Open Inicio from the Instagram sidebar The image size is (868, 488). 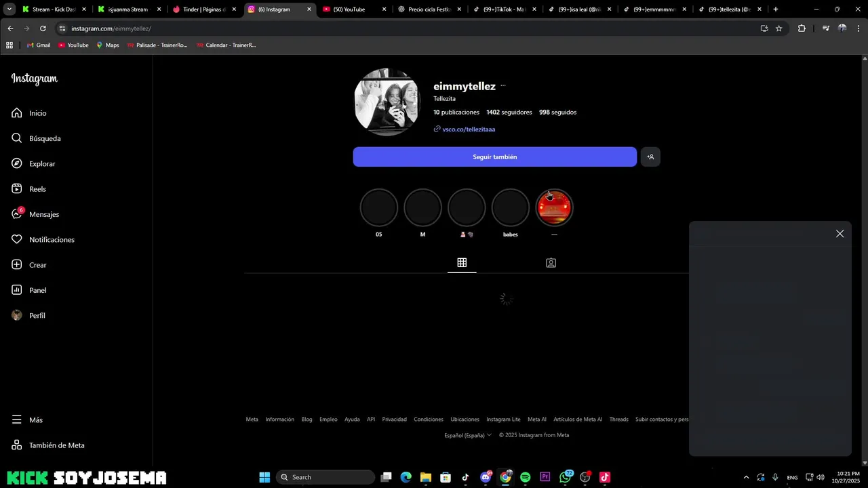tap(29, 113)
